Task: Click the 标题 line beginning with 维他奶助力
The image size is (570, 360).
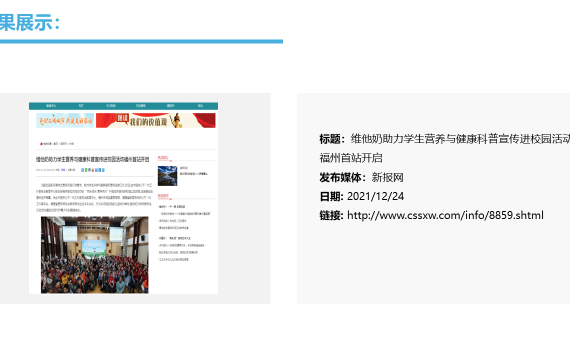Action: (x=445, y=139)
